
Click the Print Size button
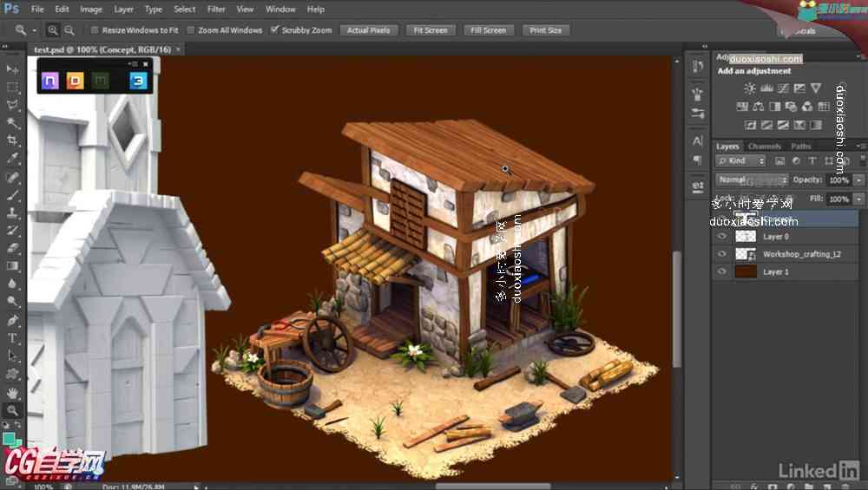click(545, 30)
